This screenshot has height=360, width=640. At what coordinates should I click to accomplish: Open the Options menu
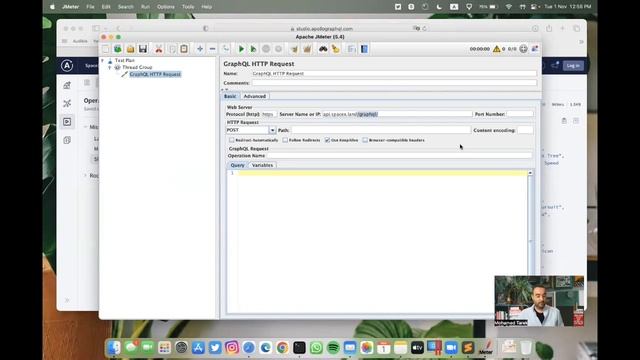[166, 7]
